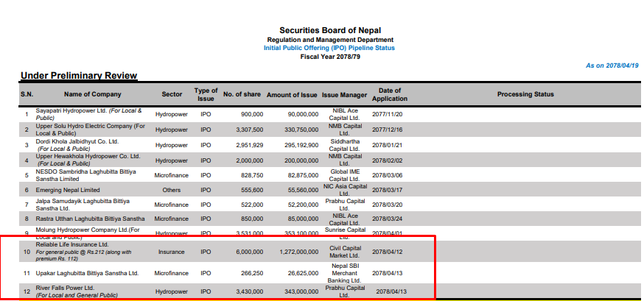Screen dimensions: 644x301
Task: Select the "Under Preliminary Review" section heading
Action: click(79, 76)
